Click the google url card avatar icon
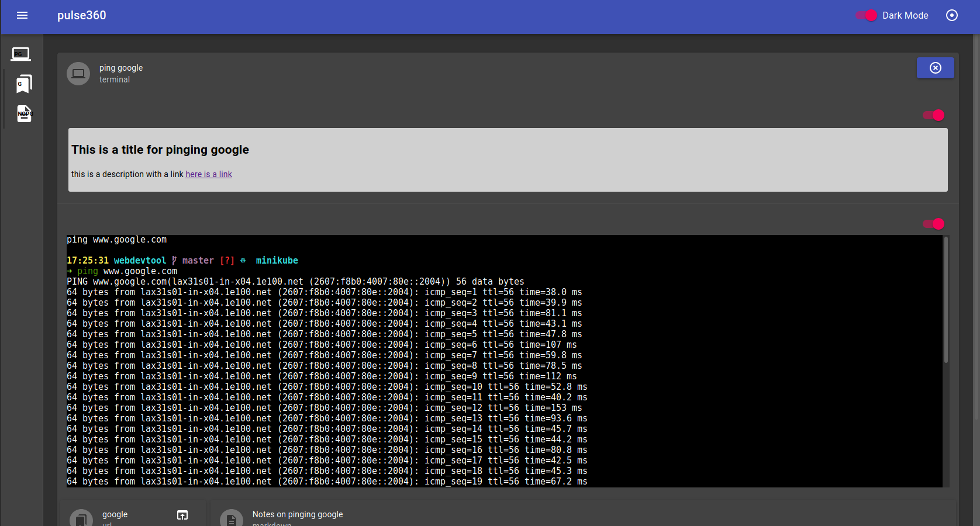The width and height of the screenshot is (980, 526). pos(81,518)
